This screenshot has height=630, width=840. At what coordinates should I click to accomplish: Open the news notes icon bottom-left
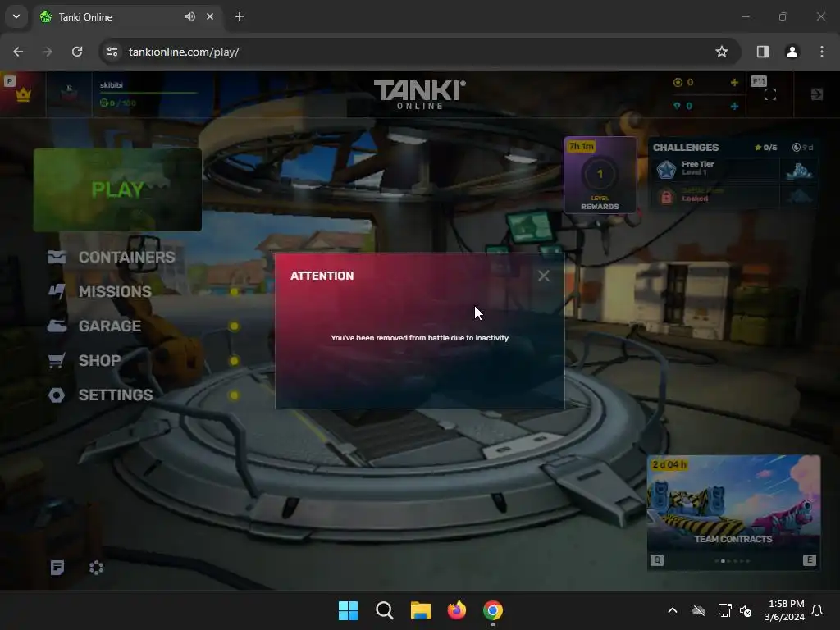coord(57,568)
